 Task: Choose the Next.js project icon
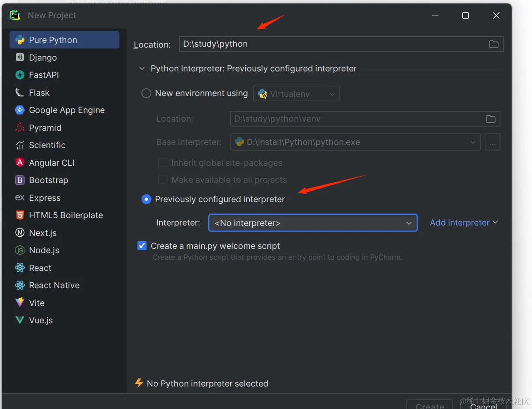tap(20, 233)
